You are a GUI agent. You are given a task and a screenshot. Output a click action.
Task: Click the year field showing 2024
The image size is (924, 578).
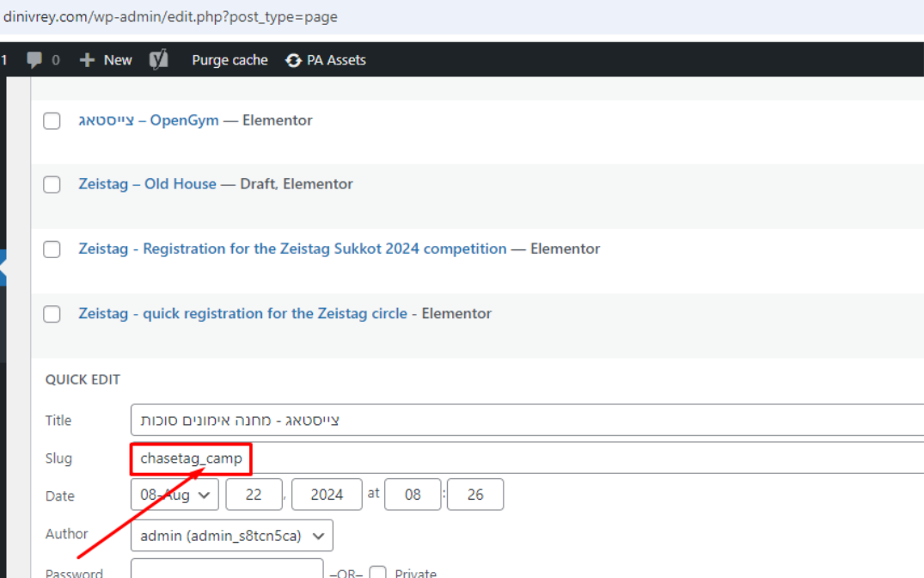coord(327,495)
